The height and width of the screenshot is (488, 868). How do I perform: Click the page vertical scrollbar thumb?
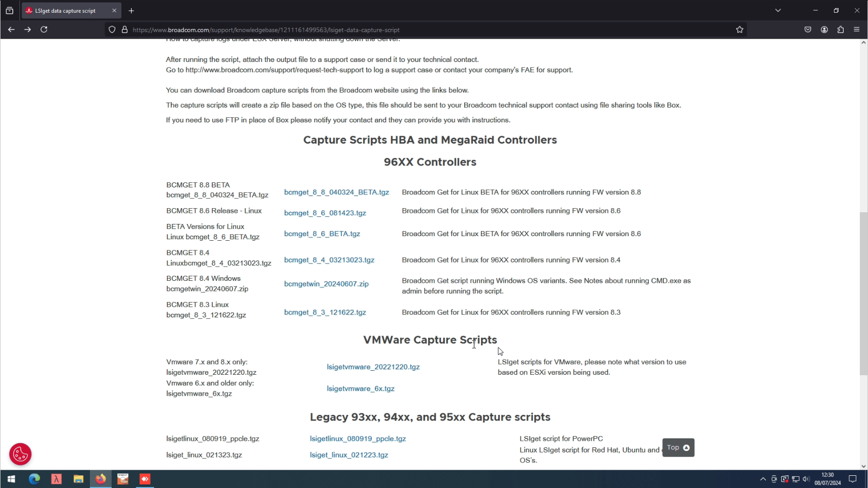pos(863,294)
